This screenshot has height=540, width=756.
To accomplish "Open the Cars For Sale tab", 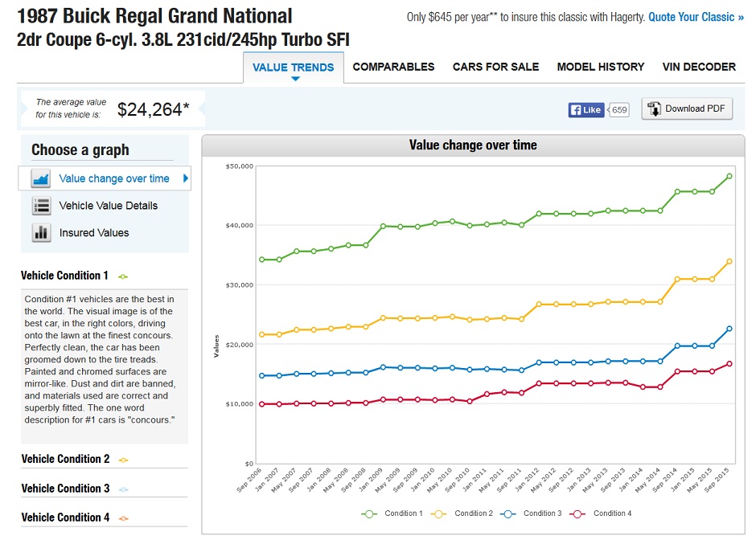I will 495,67.
